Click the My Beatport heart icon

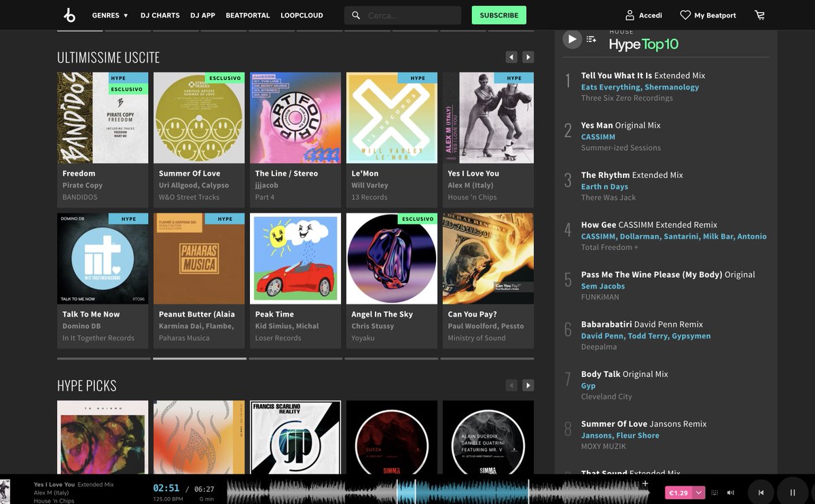[x=684, y=14]
